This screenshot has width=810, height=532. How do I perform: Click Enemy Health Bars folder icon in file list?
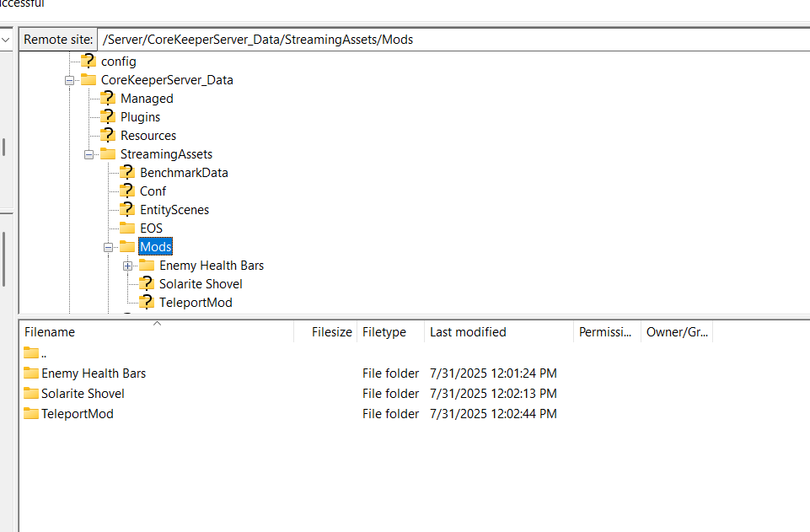click(31, 373)
